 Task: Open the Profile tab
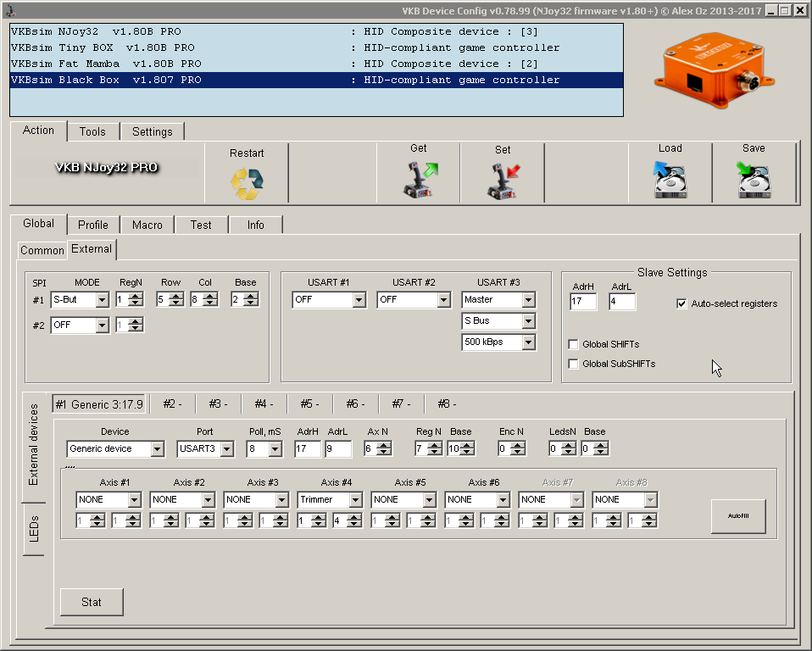click(x=93, y=225)
